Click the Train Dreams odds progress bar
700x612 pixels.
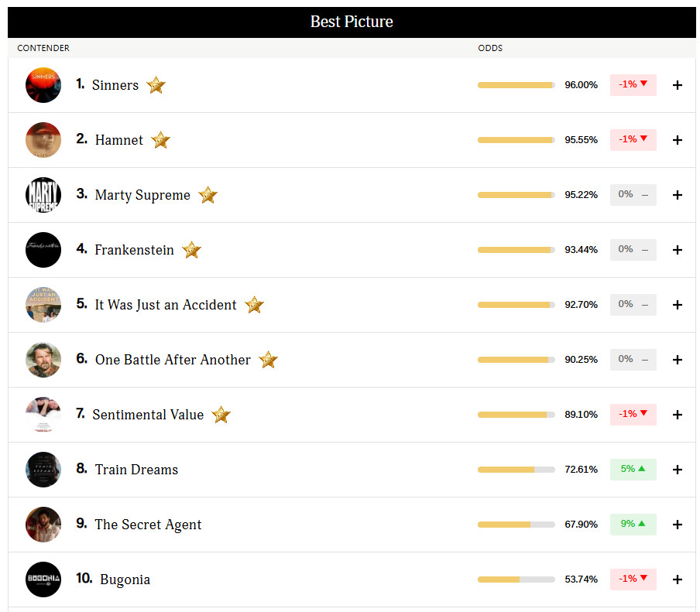(516, 470)
